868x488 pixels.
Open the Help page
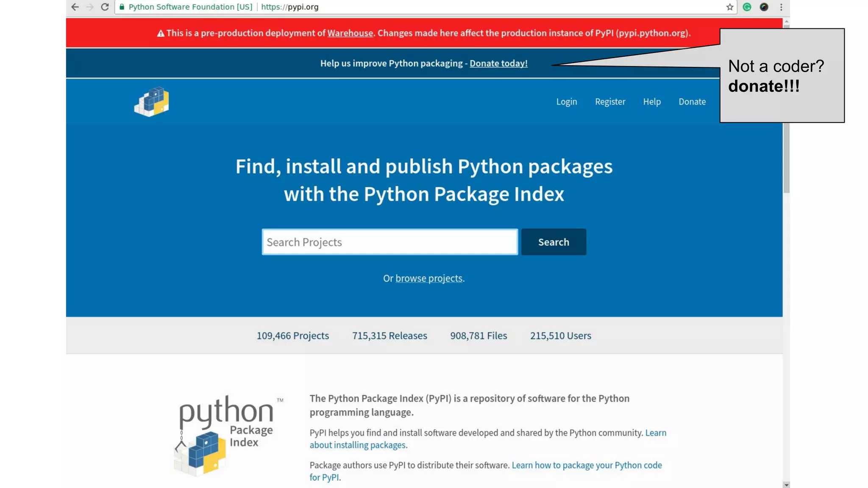[652, 102]
